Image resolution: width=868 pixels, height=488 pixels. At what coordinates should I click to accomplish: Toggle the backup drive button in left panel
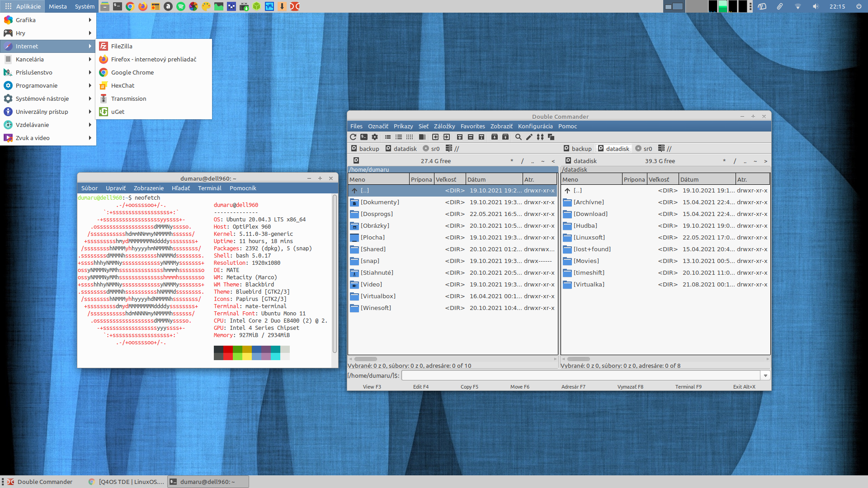365,149
